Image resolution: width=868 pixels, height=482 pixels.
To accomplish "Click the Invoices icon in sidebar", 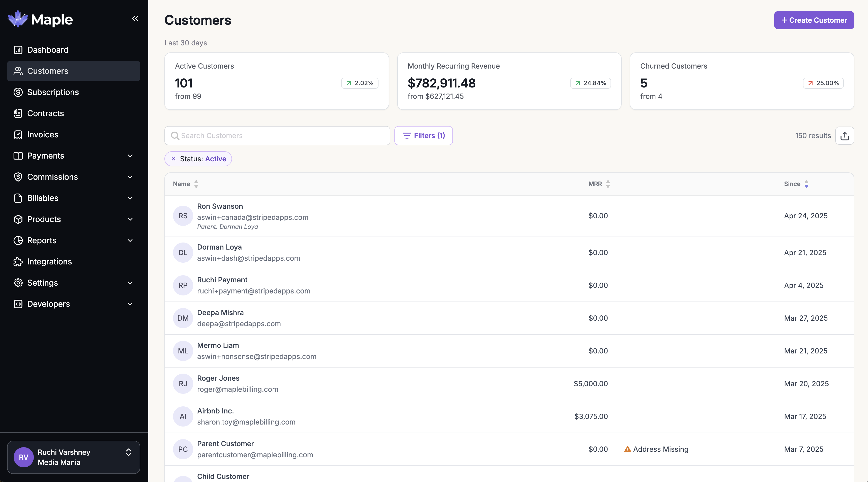I will [18, 135].
